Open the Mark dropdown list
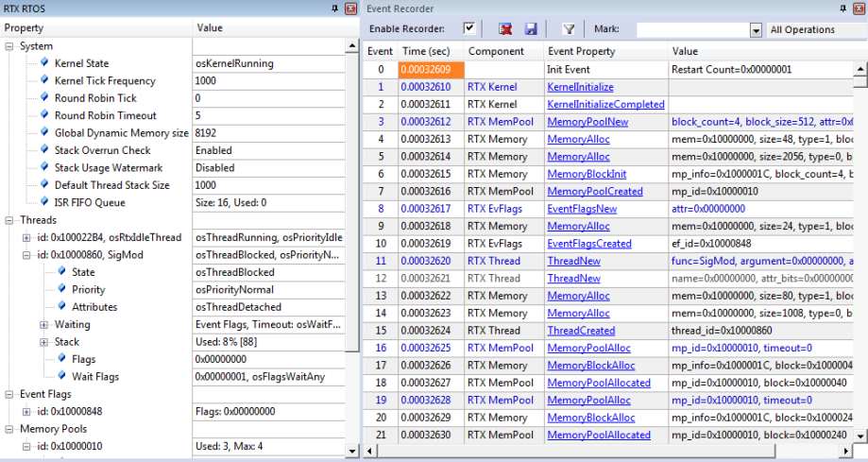This screenshot has height=462, width=868. click(755, 30)
